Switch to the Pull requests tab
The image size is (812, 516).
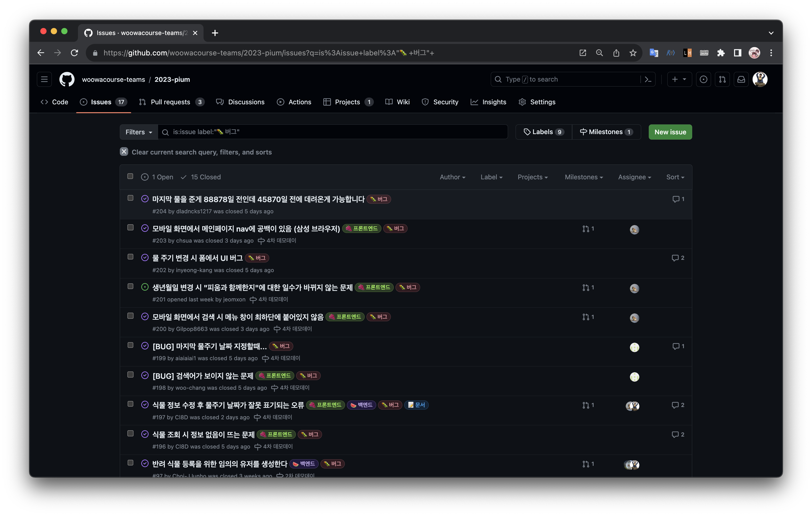(171, 102)
